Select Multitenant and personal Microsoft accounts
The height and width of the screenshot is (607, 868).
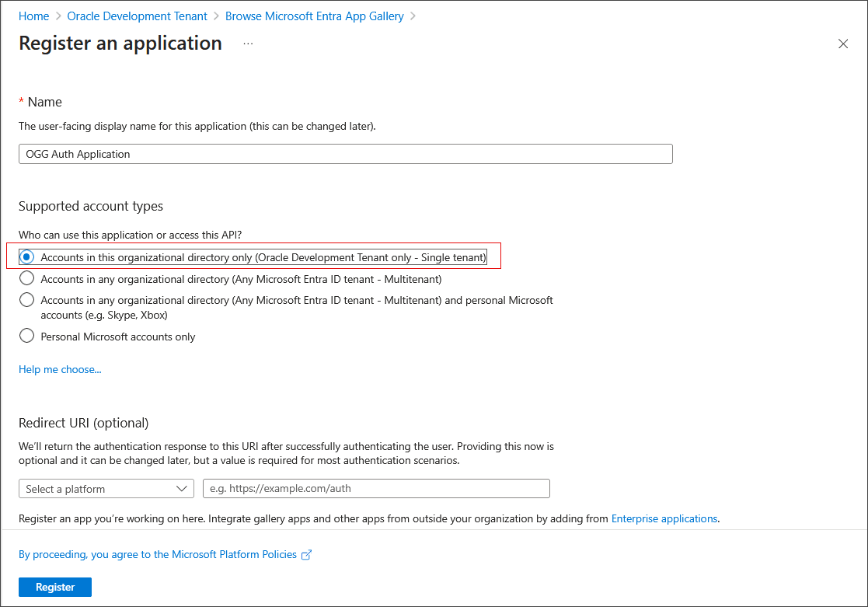[26, 300]
